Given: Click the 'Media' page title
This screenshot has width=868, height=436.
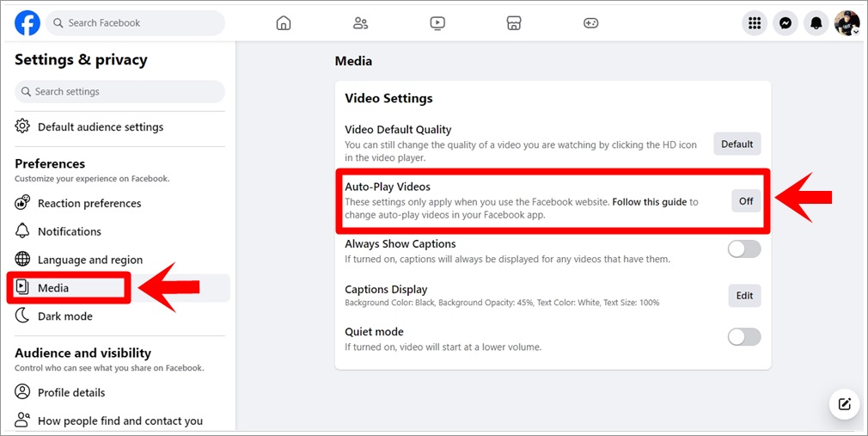Looking at the screenshot, I should [353, 62].
